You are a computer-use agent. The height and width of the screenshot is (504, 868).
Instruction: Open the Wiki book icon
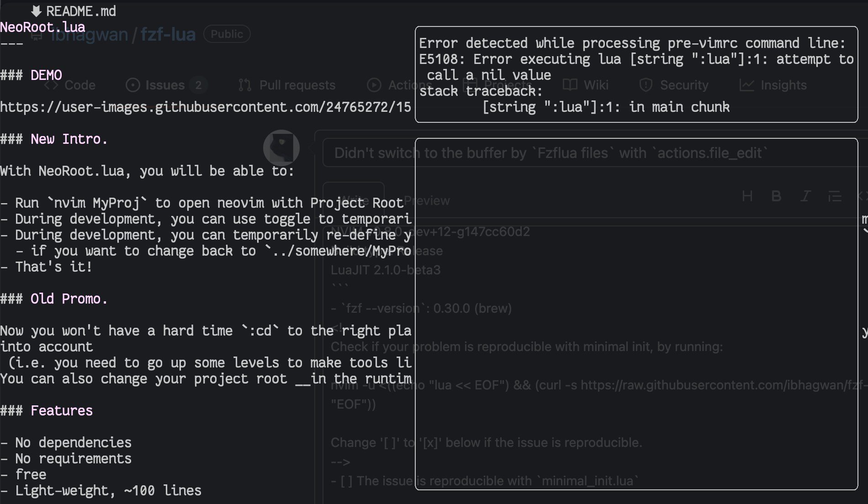point(570,85)
